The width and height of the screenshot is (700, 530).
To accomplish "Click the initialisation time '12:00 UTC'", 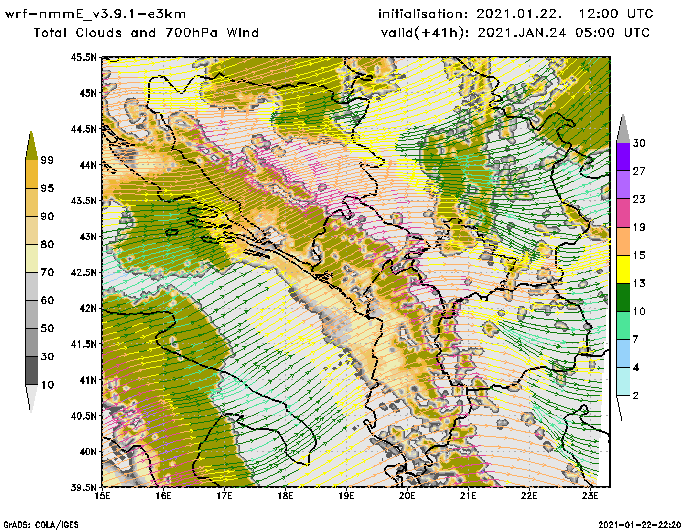I will pos(616,14).
